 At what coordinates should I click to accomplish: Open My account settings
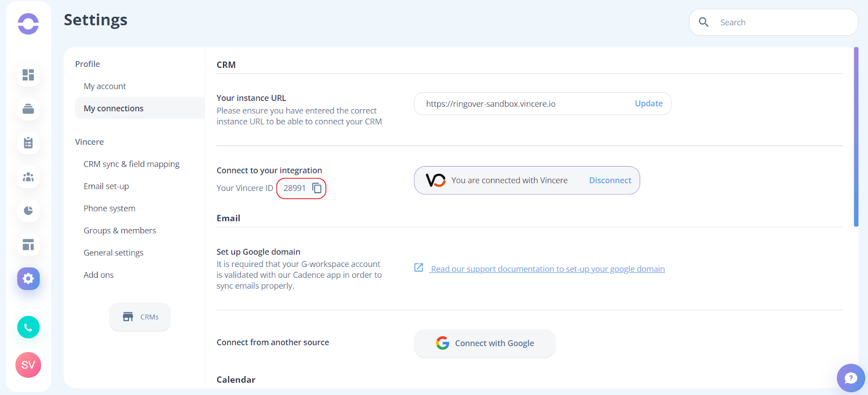pos(105,86)
